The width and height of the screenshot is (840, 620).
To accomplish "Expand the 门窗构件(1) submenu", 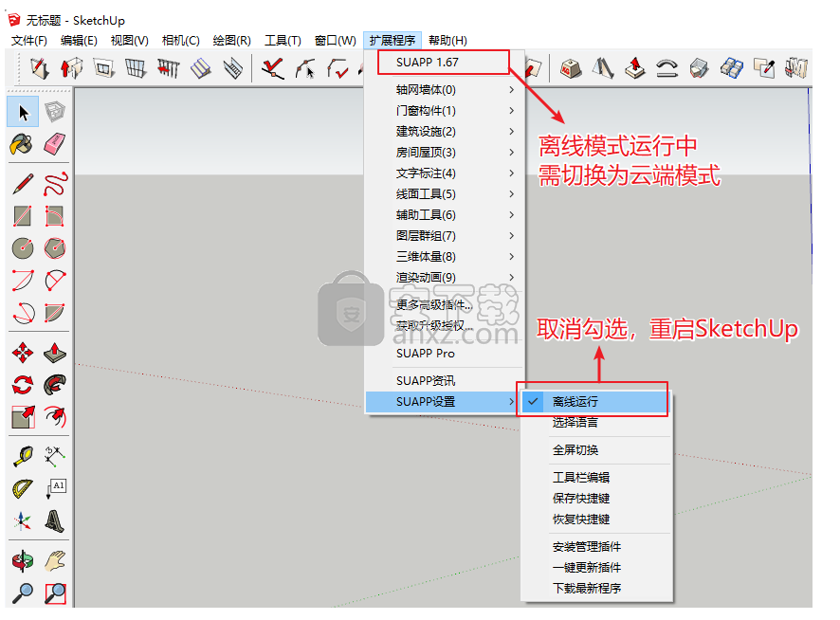I will (x=445, y=110).
